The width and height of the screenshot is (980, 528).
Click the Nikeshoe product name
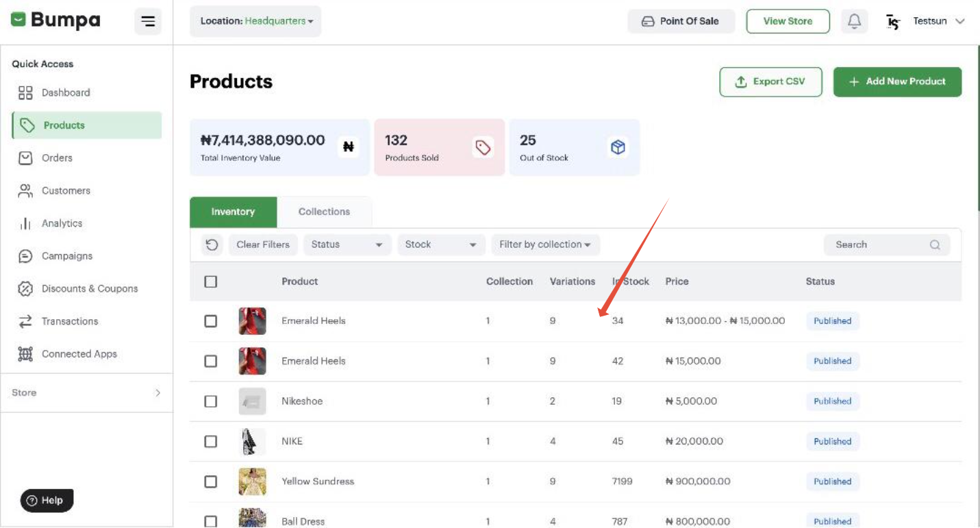coord(302,401)
